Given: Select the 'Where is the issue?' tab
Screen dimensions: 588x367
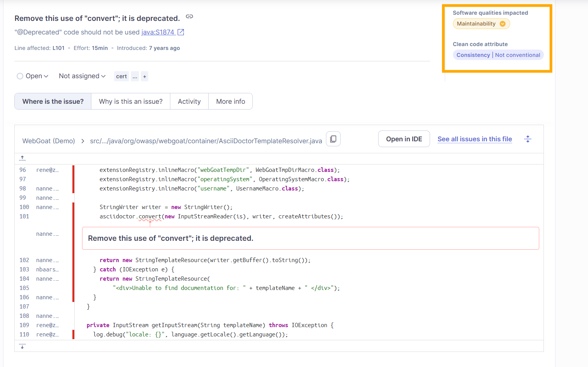Looking at the screenshot, I should click(53, 101).
